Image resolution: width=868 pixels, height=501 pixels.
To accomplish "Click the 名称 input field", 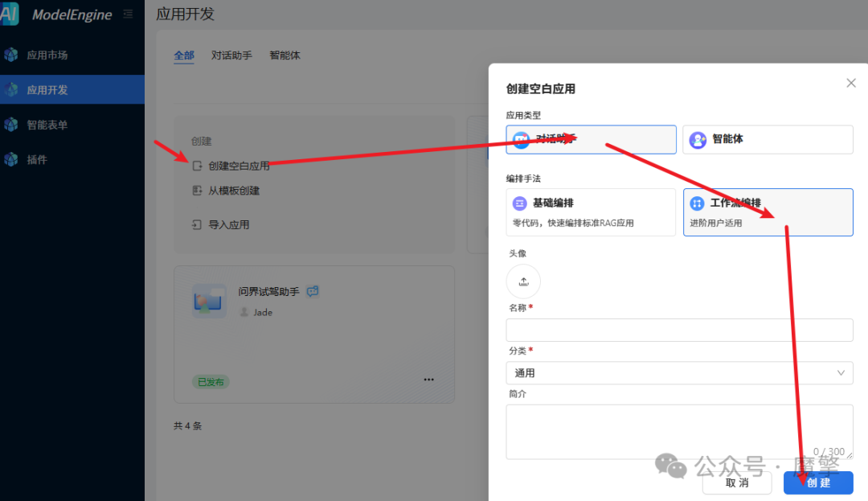I will [679, 330].
